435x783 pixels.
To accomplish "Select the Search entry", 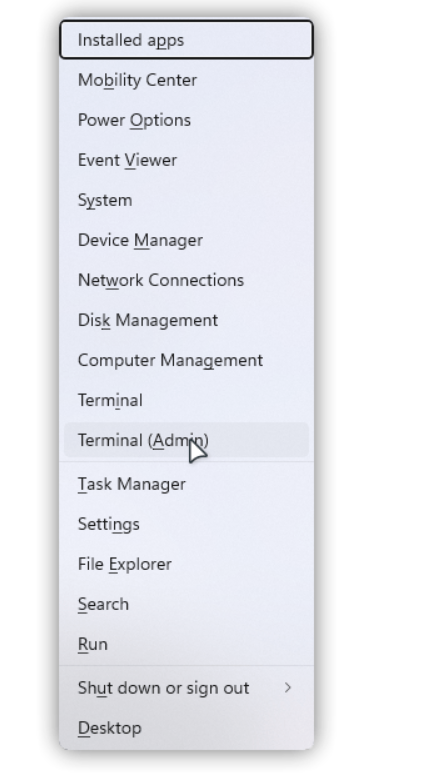I will pyautogui.click(x=186, y=604).
